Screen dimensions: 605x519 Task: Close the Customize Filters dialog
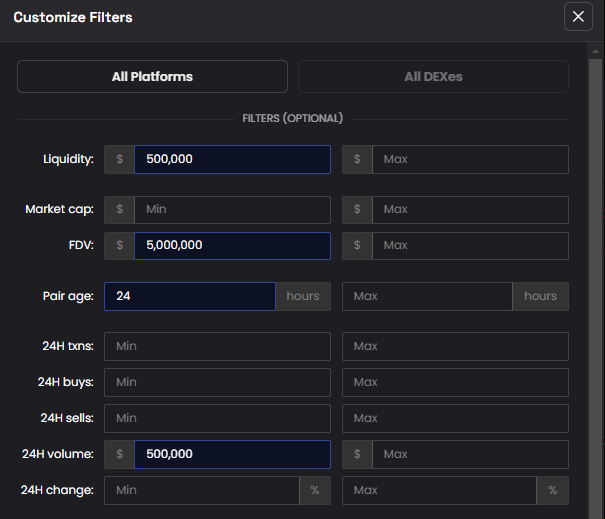(x=578, y=17)
